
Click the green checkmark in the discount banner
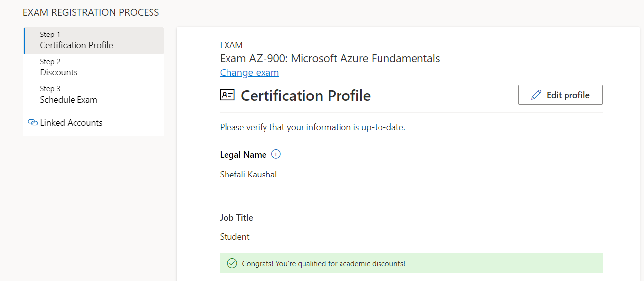(232, 263)
